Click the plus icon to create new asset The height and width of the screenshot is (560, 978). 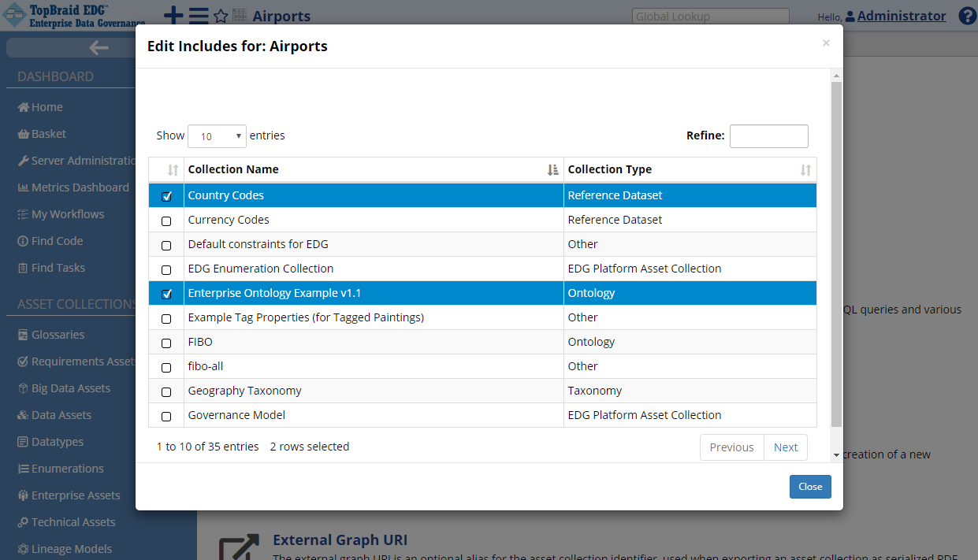click(173, 16)
